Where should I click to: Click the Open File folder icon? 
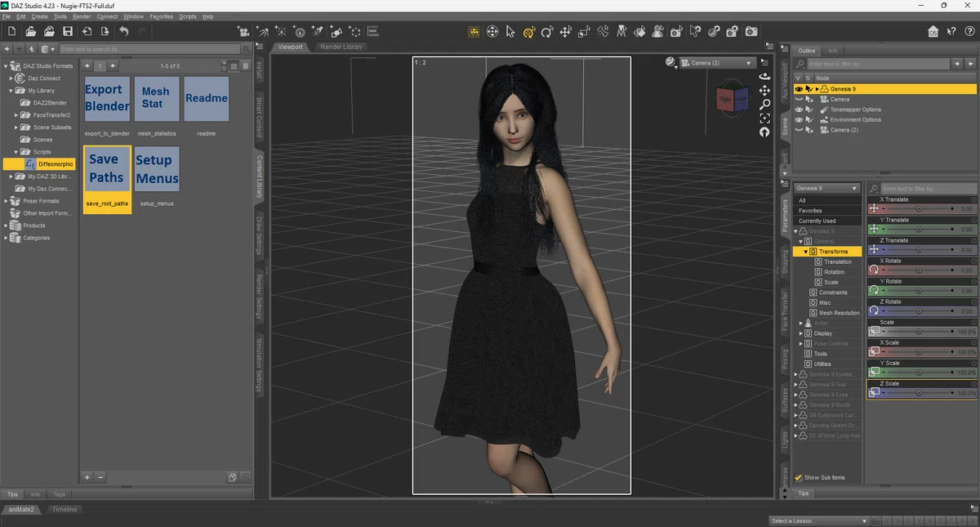30,31
